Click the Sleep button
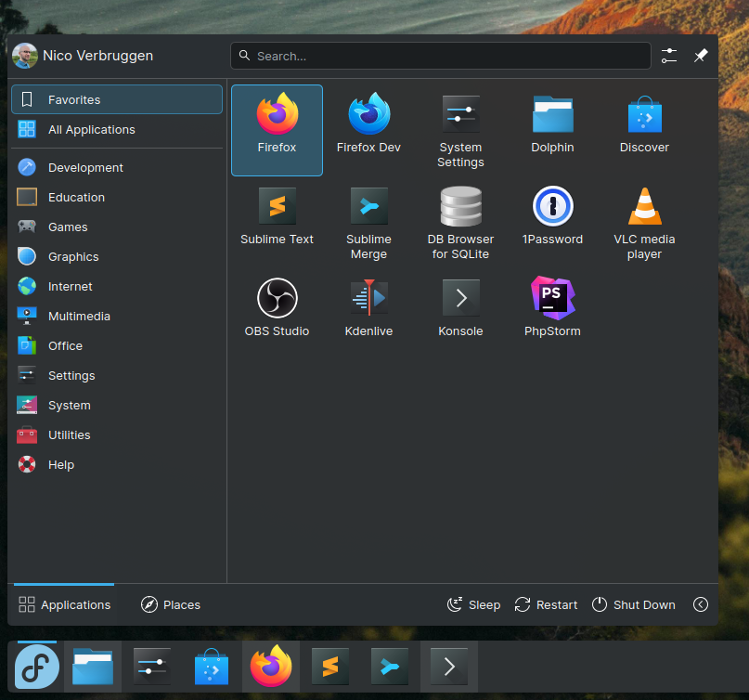This screenshot has width=749, height=700. pyautogui.click(x=473, y=604)
